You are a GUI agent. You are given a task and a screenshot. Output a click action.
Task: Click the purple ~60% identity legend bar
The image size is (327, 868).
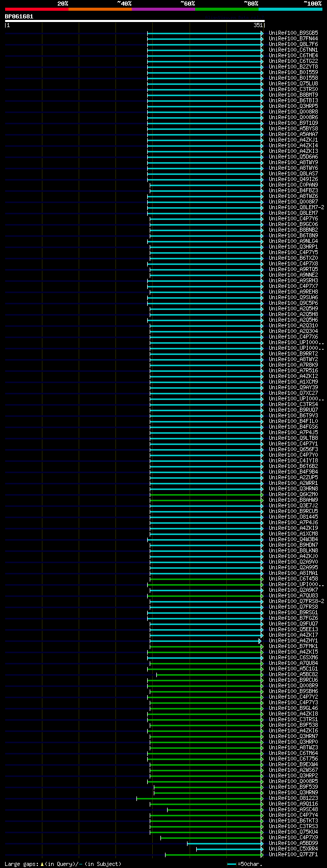point(163,9)
